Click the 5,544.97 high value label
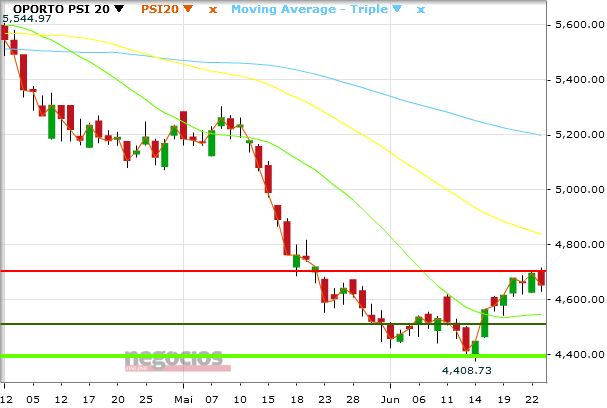This screenshot has width=607, height=408. tap(27, 19)
